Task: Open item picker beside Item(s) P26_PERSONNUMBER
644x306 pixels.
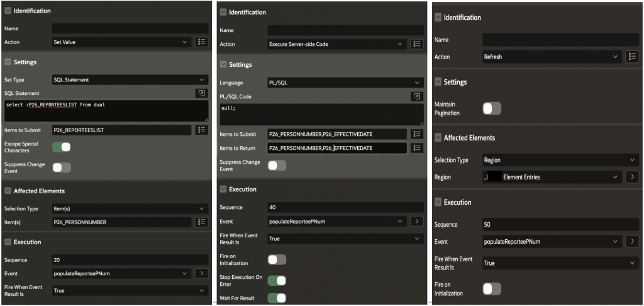Action: pos(202,222)
